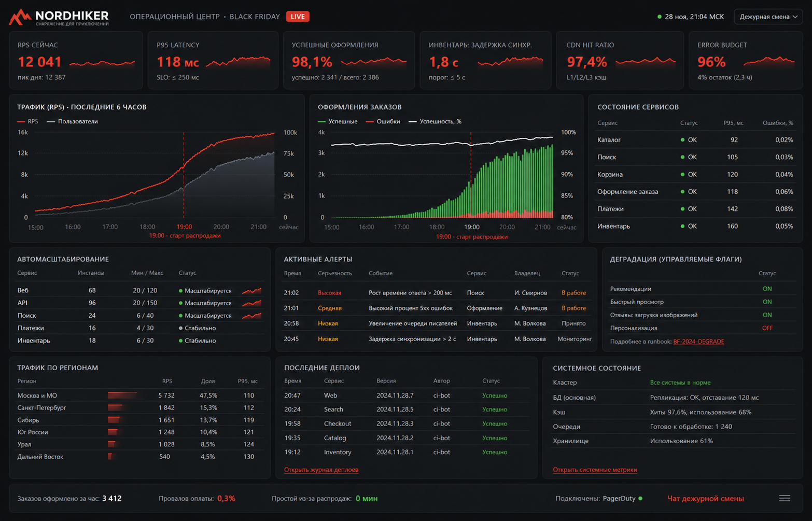Toggle the Успешные legend entry

pos(338,121)
